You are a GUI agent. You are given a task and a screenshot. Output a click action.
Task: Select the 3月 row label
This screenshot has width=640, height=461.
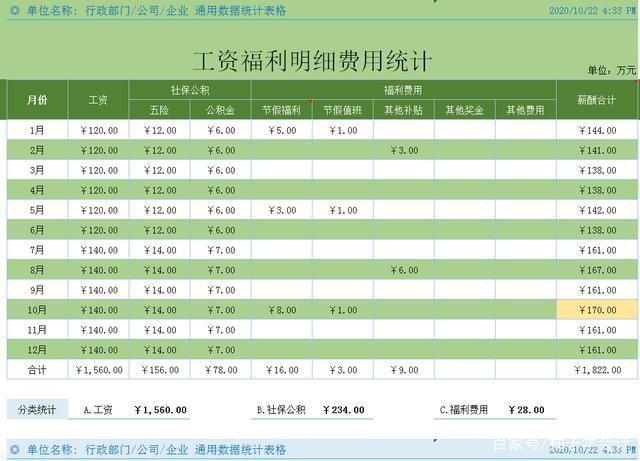37,170
